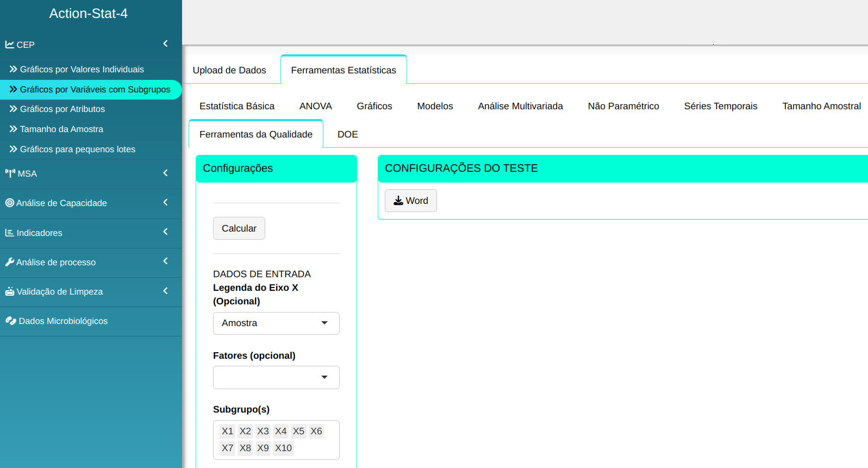Viewport: 868px width, 468px height.
Task: Open the Fatores dropdown
Action: 276,377
